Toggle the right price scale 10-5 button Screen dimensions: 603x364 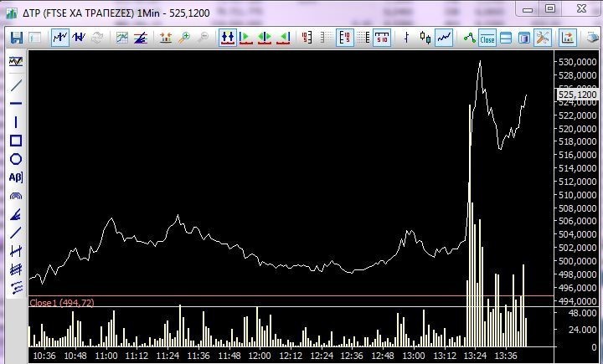pyautogui.click(x=345, y=38)
